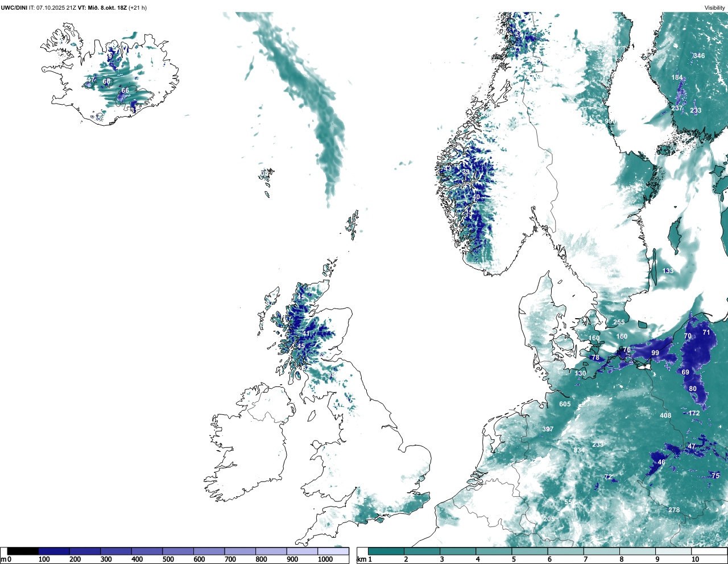Select the pale lavender 900–1000 m legend swatch

(x=302, y=551)
